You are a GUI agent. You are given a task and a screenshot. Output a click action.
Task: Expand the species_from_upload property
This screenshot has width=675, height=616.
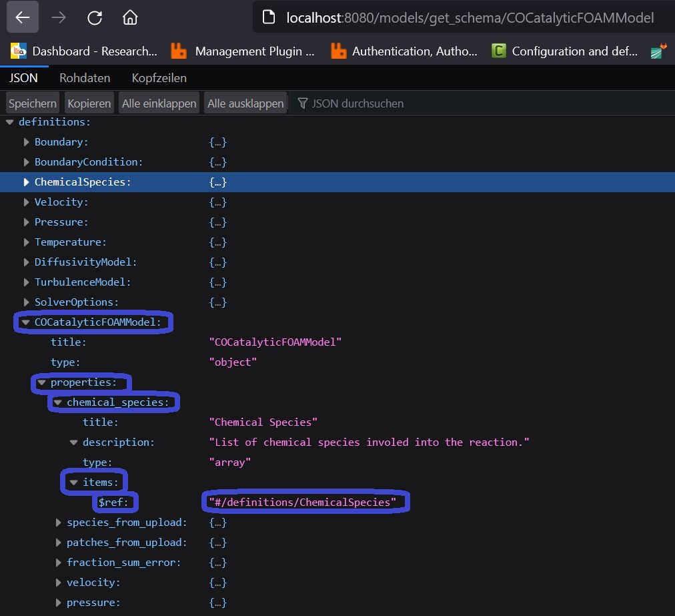coord(59,523)
